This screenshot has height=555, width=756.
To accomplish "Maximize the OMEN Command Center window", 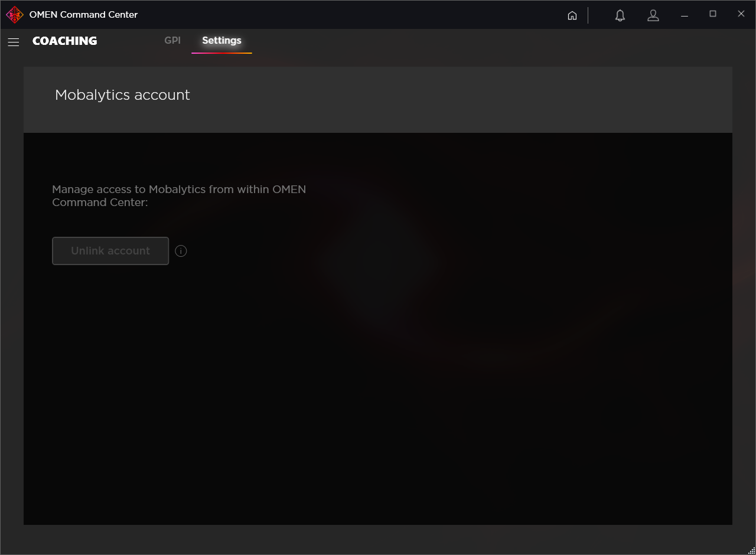I will pyautogui.click(x=713, y=14).
